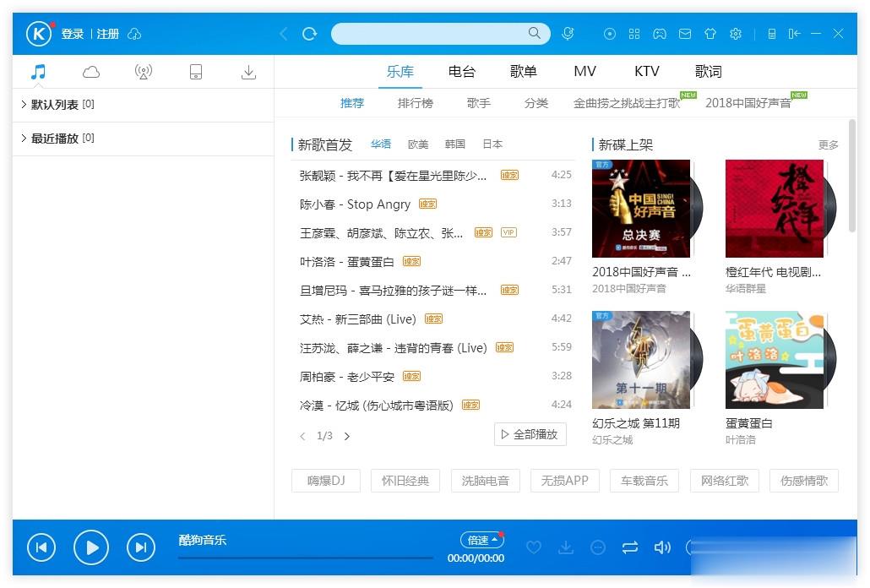Image resolution: width=870 pixels, height=588 pixels.
Task: Select song 陈小春 - Stop Angry
Action: 355,204
